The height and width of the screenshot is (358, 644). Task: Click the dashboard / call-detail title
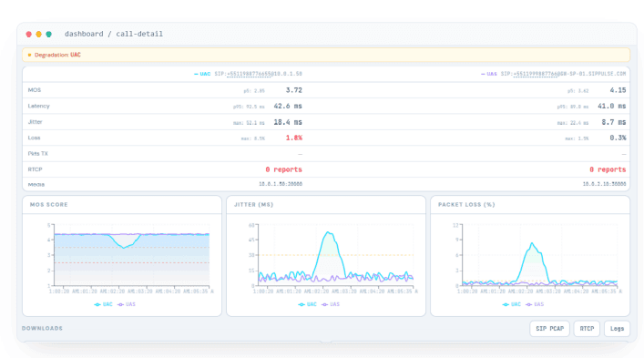(113, 34)
